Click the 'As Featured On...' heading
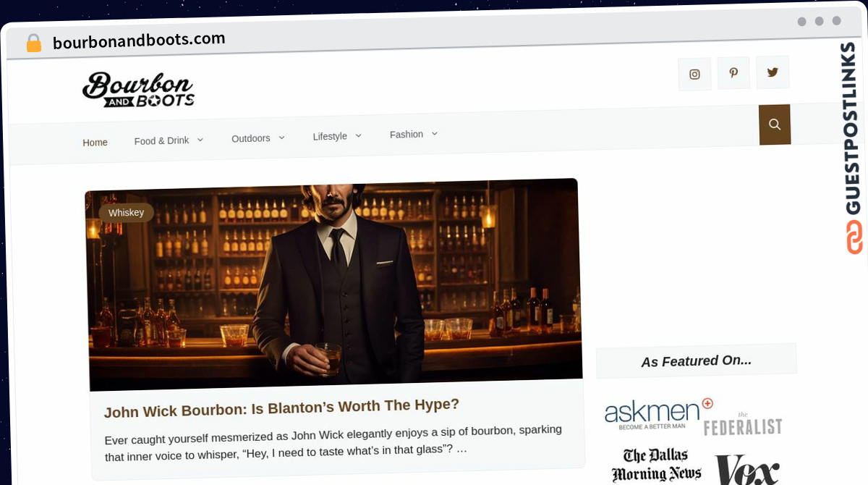 (696, 360)
